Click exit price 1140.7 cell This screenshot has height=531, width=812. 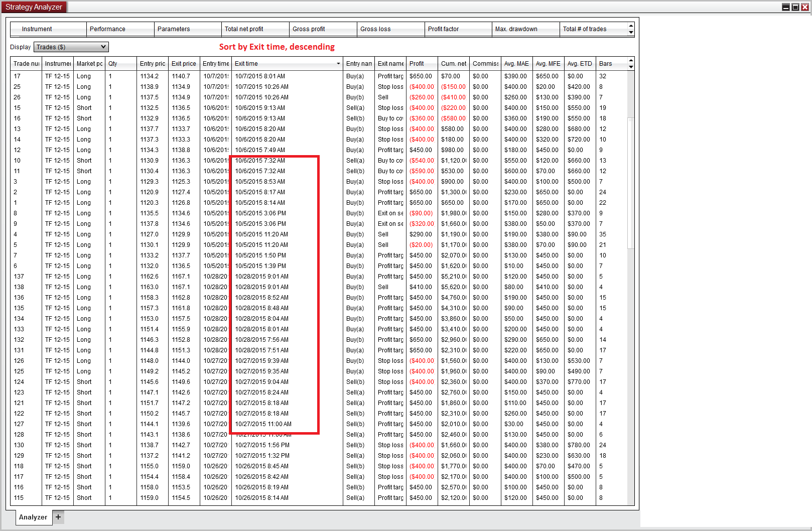tap(184, 76)
